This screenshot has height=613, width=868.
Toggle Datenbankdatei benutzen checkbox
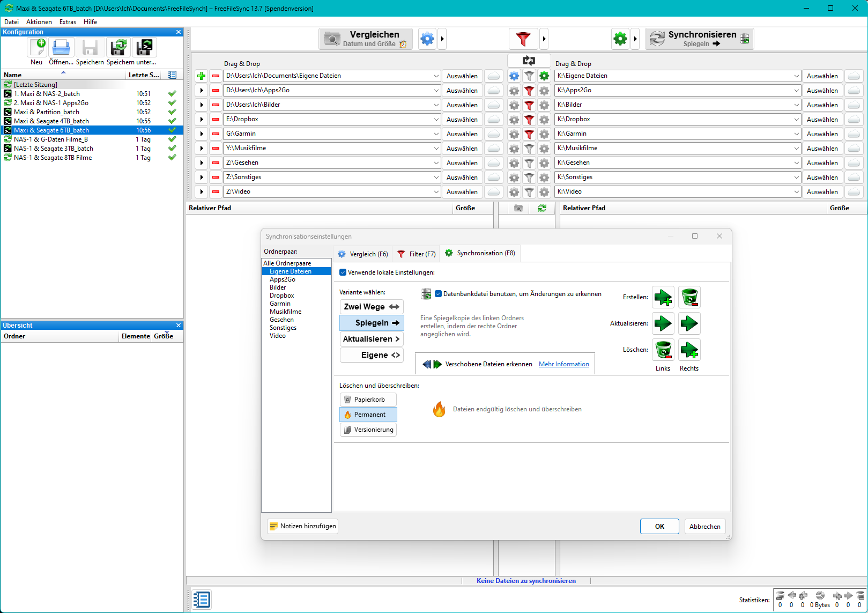tap(438, 294)
